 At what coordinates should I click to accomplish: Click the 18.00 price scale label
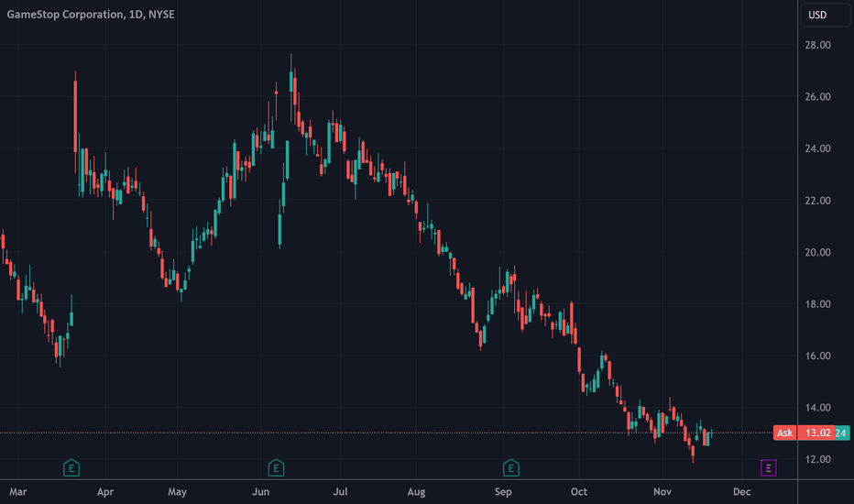(x=817, y=304)
